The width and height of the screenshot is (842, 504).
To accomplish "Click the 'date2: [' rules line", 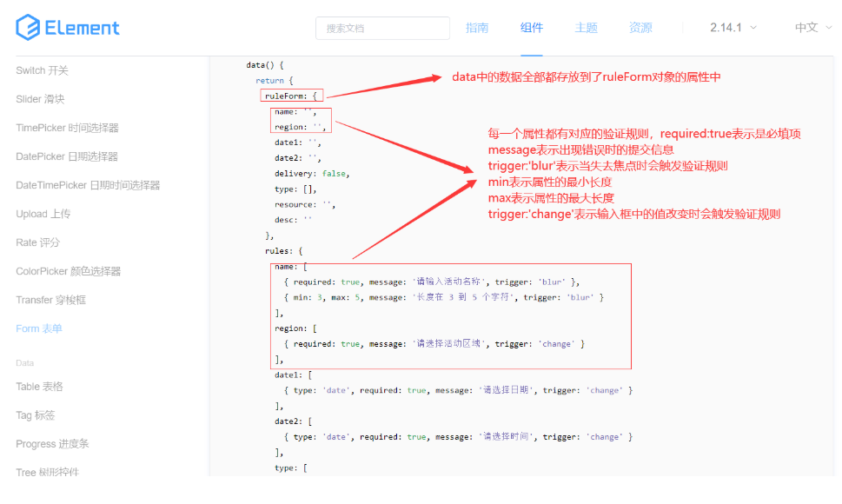I will [x=293, y=421].
